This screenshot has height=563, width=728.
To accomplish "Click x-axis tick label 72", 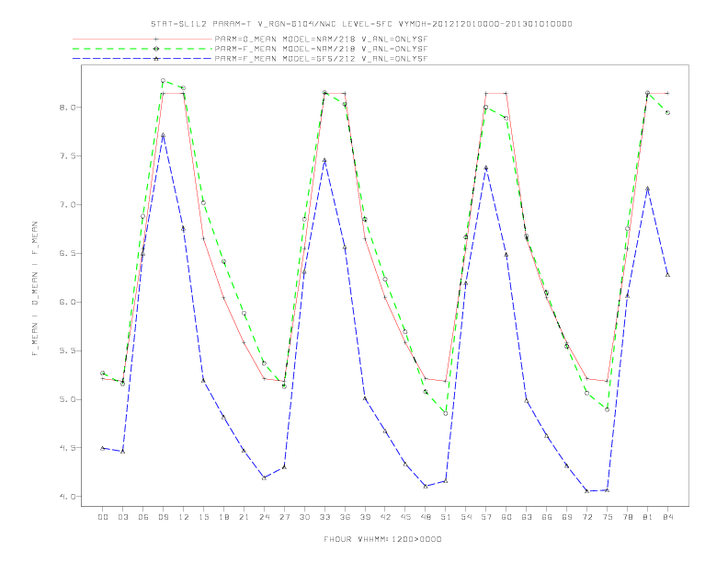I will (587, 517).
